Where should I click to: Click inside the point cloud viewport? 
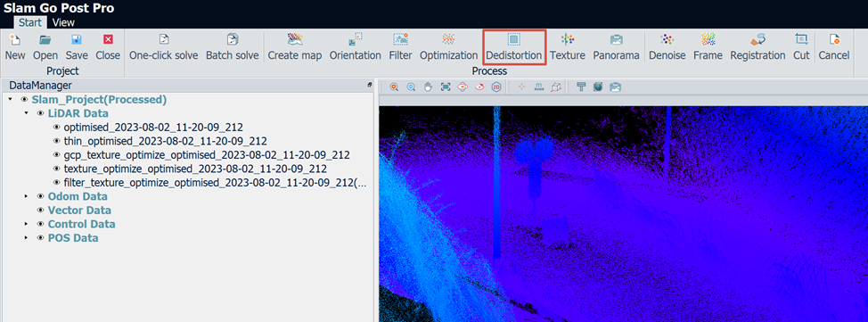tap(623, 214)
